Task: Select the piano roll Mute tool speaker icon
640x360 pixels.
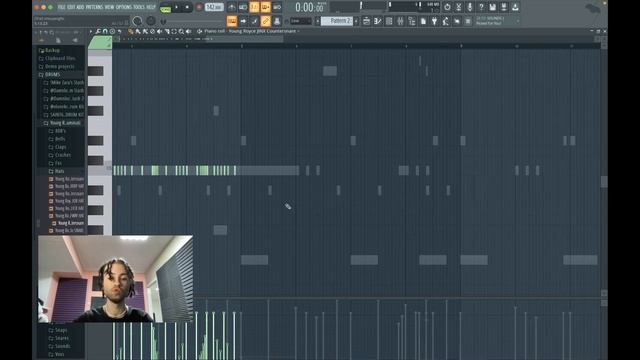Action: pyautogui.click(x=160, y=31)
